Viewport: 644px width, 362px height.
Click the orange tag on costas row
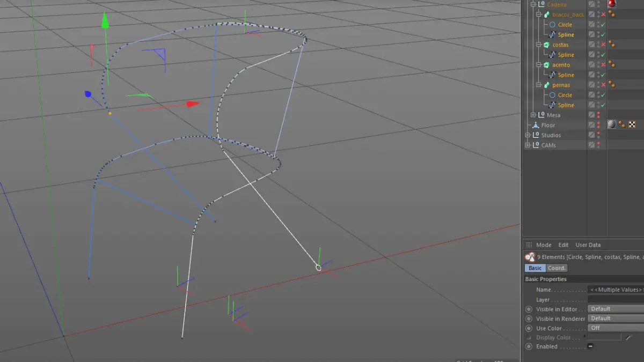point(611,45)
